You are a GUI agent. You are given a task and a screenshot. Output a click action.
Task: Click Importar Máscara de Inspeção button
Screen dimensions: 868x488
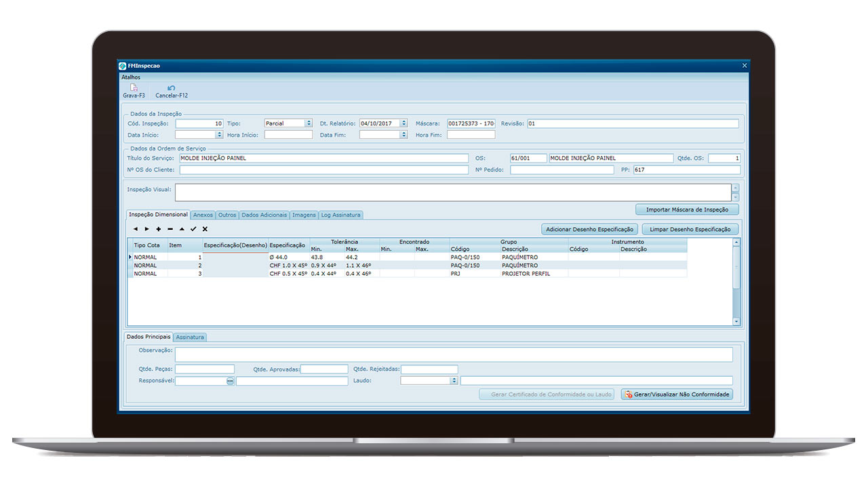(687, 209)
